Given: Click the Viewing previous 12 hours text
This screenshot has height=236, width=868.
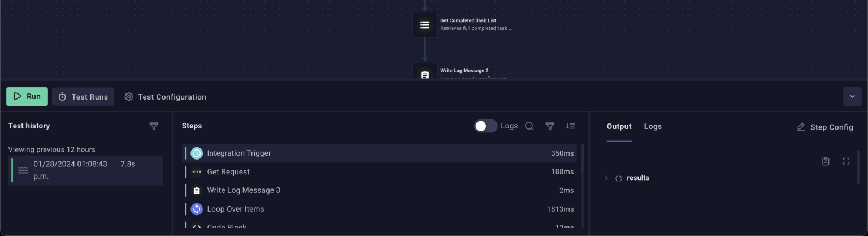Looking at the screenshot, I should [51, 150].
